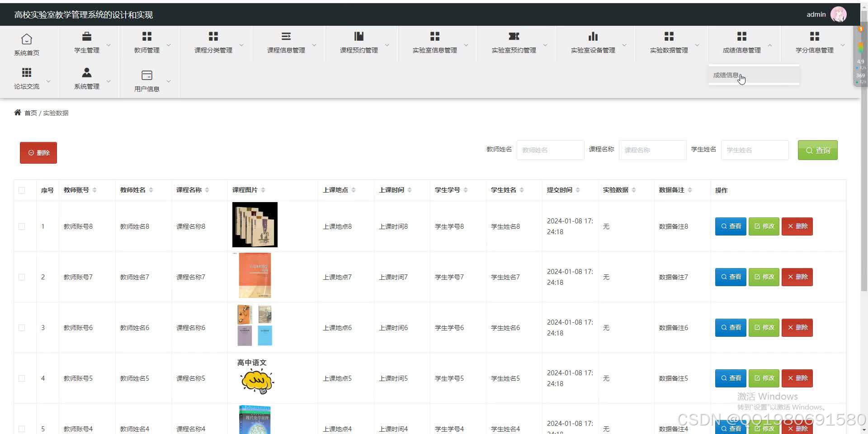Open 学生管理 via its graduation cap icon
The height and width of the screenshot is (434, 868).
point(86,36)
